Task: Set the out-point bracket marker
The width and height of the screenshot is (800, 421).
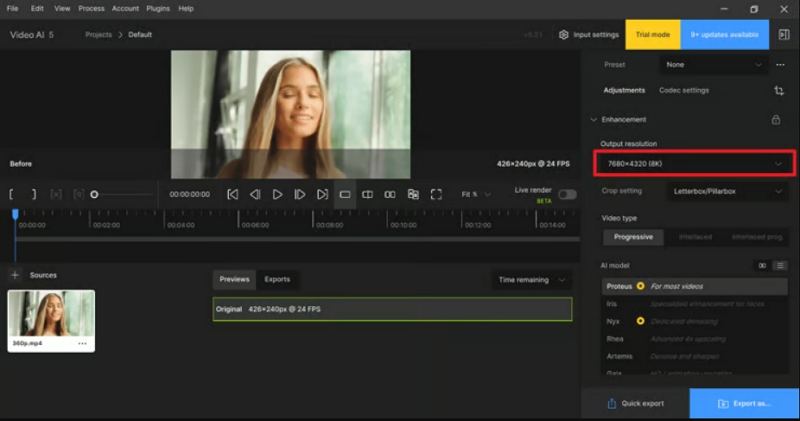Action: tap(34, 194)
